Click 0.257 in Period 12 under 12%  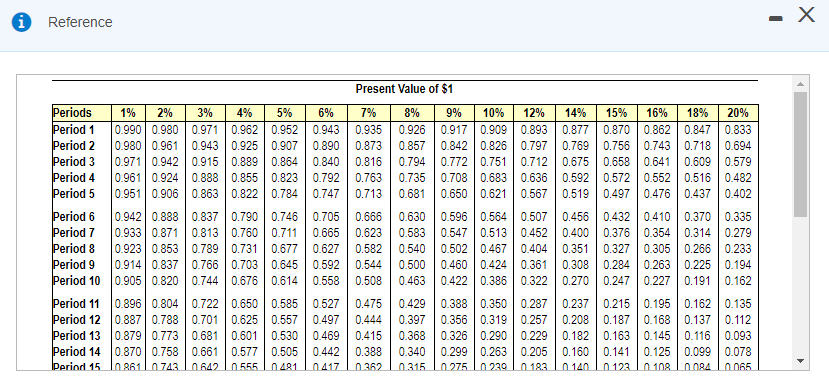click(534, 320)
